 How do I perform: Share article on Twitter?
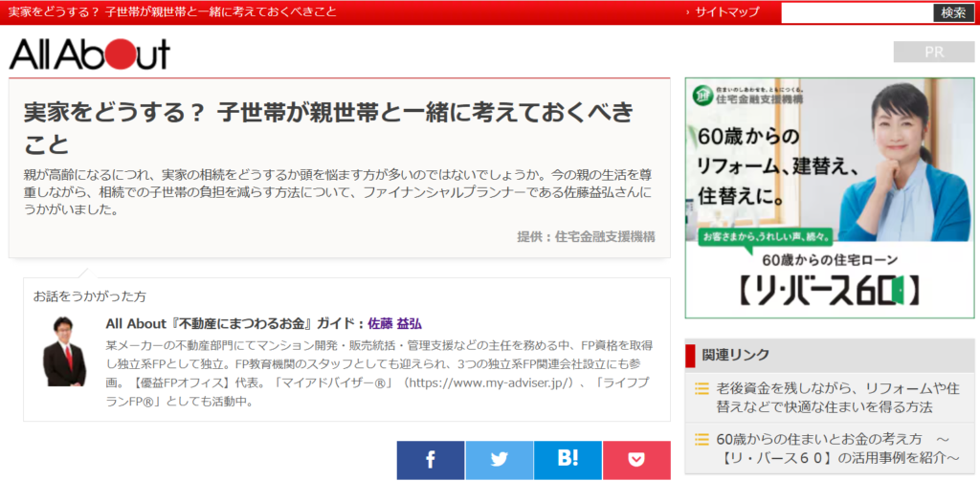click(x=499, y=460)
